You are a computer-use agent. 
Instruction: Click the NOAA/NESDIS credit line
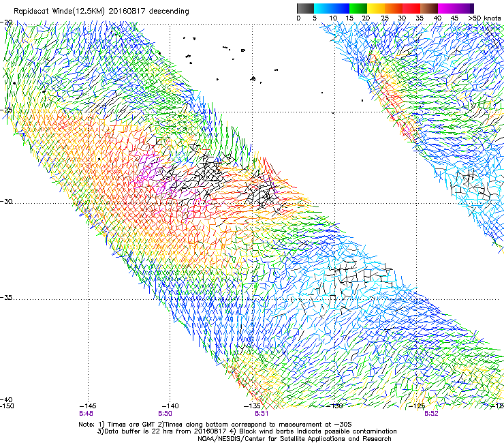pos(294,439)
